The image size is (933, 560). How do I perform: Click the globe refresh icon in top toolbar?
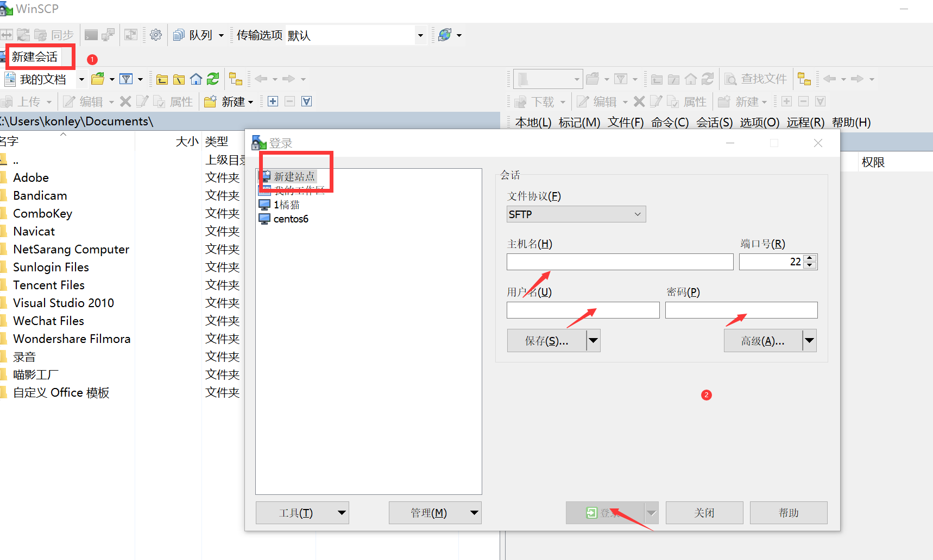(445, 35)
